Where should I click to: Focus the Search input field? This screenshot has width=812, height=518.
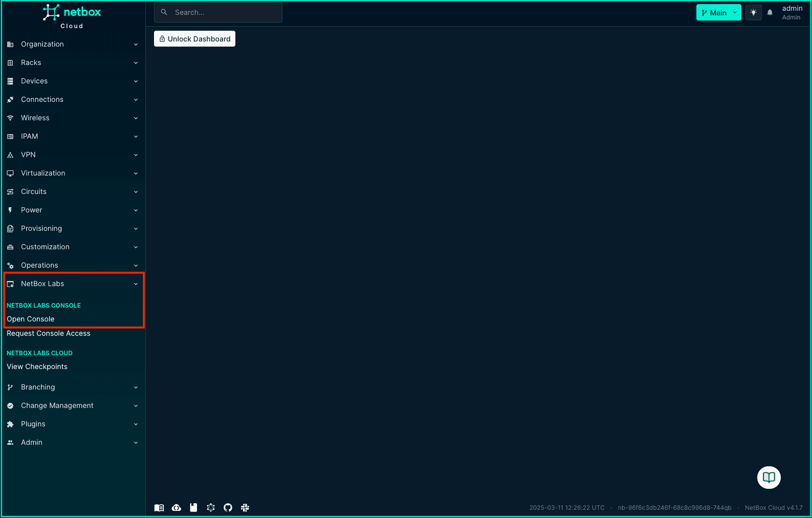point(218,12)
